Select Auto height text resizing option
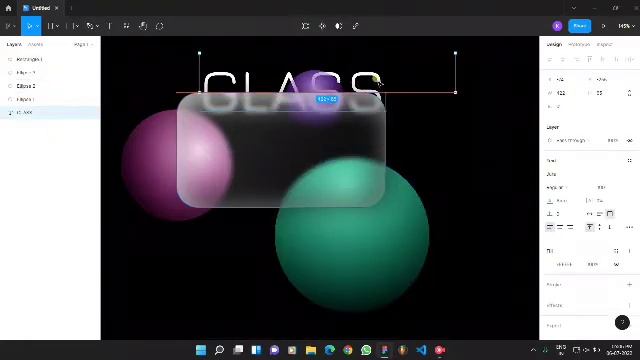The height and width of the screenshot is (360, 640). click(x=600, y=213)
